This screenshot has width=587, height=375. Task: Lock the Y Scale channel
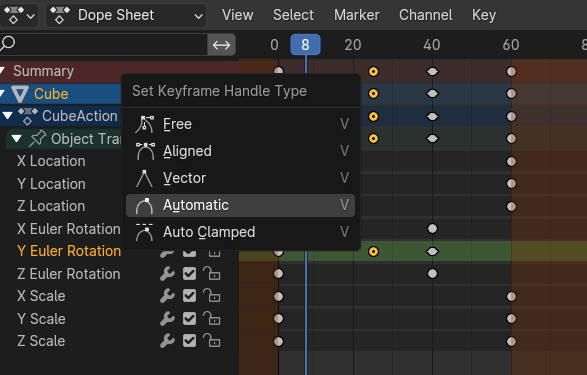[212, 318]
